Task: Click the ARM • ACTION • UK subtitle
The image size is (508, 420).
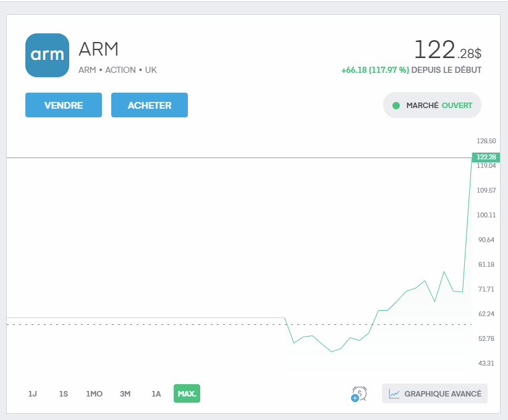Action: click(118, 70)
